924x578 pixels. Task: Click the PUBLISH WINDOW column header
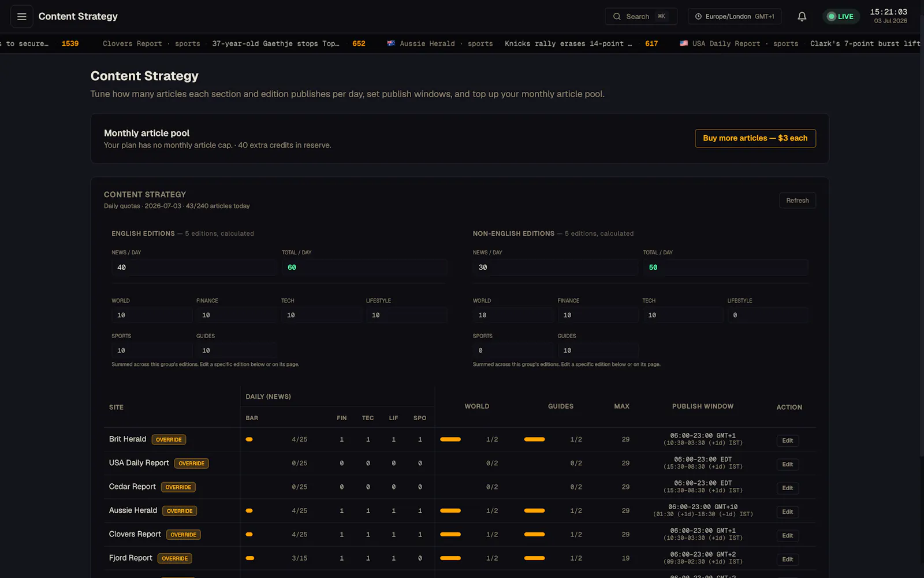click(703, 406)
